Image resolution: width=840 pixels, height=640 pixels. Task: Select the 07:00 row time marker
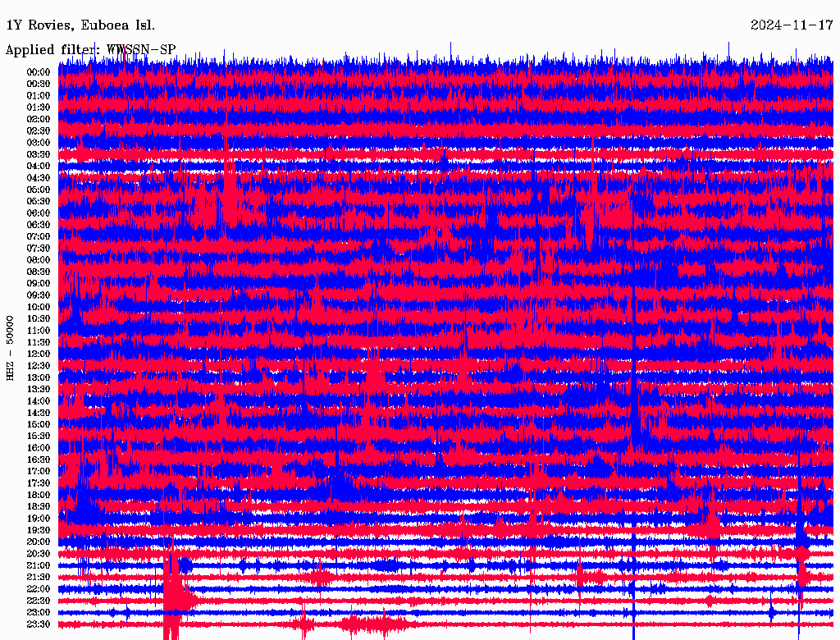(39, 236)
